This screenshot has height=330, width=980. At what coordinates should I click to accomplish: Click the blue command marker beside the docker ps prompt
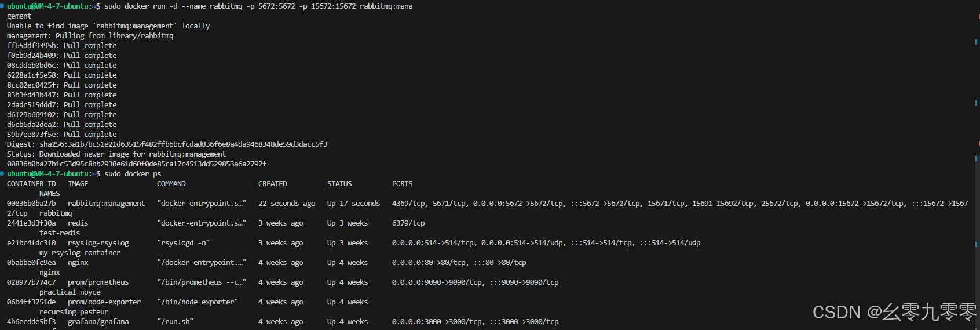[2, 174]
